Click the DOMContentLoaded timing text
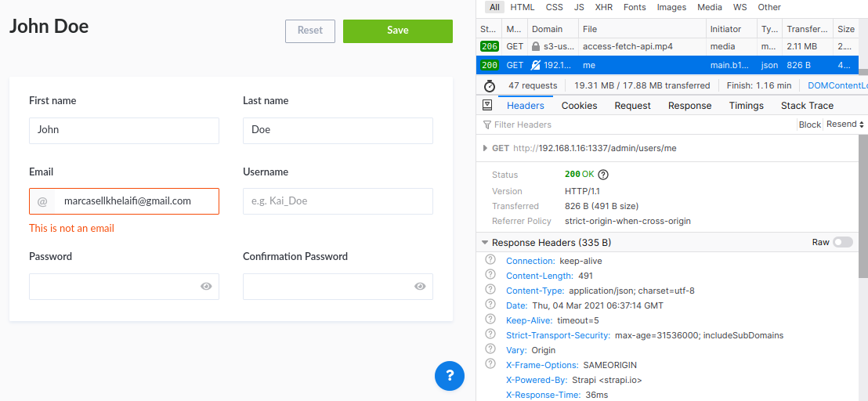This screenshot has width=868, height=401. tap(837, 85)
